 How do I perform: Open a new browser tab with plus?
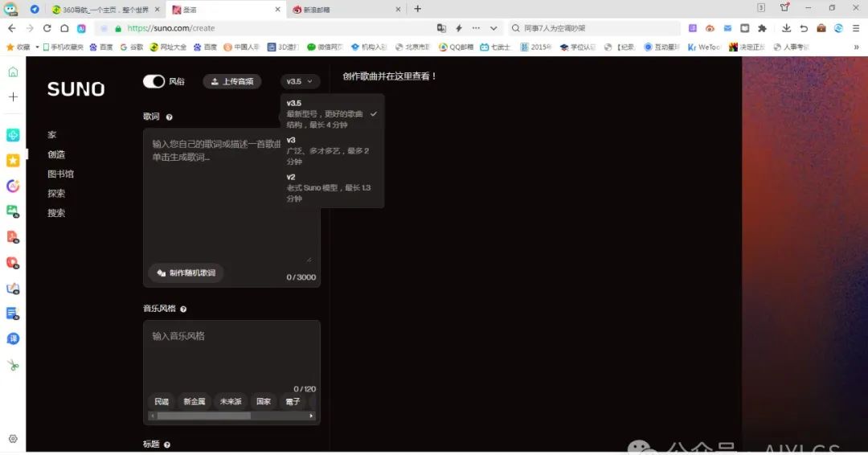[418, 9]
